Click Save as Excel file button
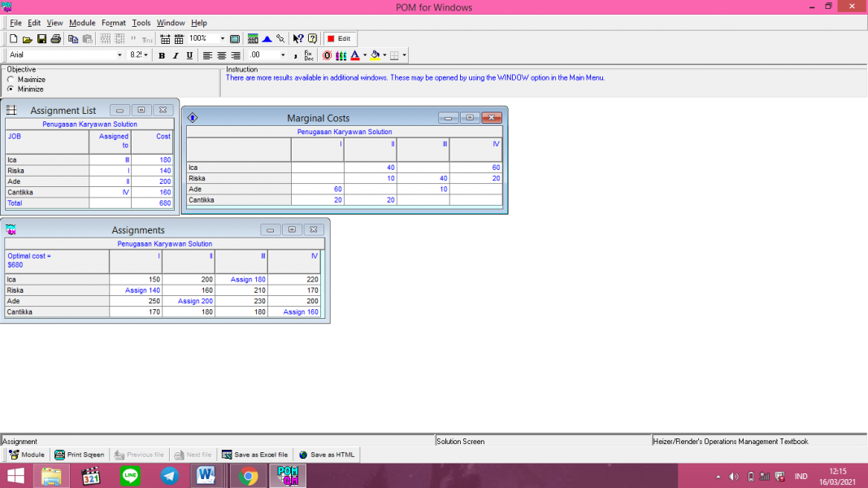Image resolution: width=868 pixels, height=488 pixels. click(x=255, y=455)
